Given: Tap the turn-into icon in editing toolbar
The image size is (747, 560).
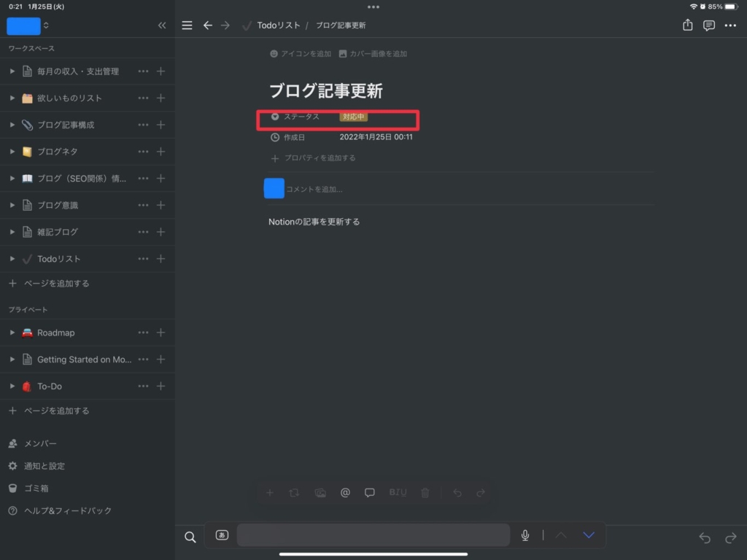Looking at the screenshot, I should (294, 492).
